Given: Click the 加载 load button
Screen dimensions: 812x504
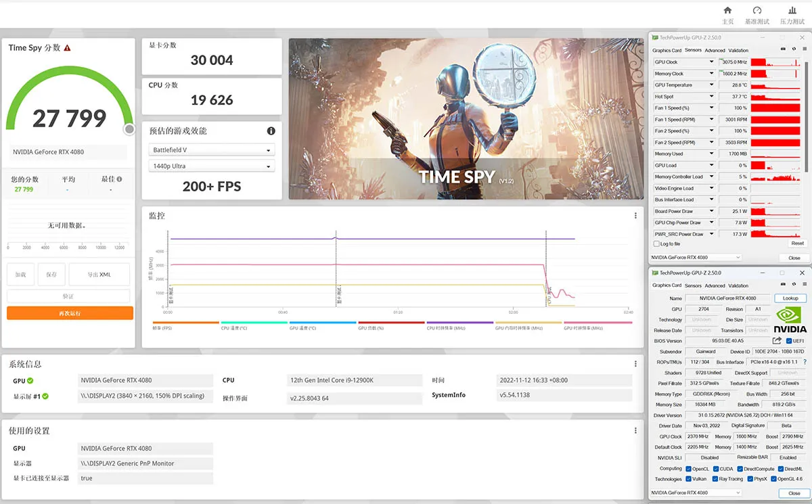Looking at the screenshot, I should [x=20, y=275].
